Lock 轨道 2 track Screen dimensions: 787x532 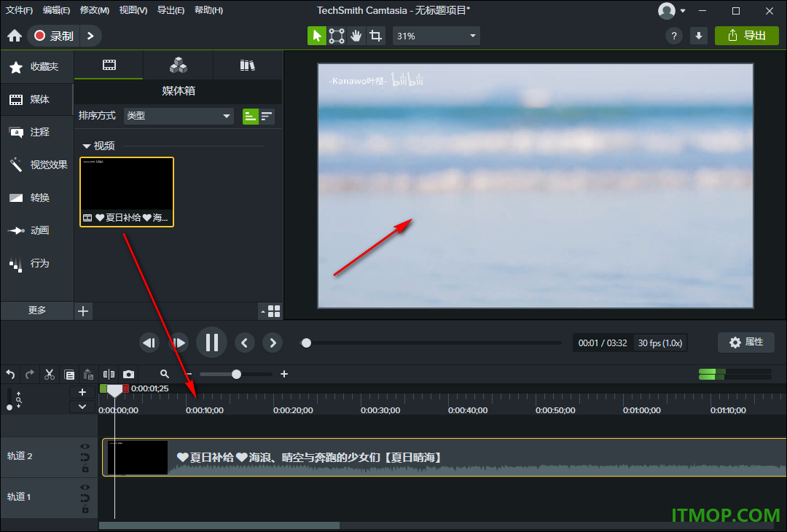tap(85, 469)
